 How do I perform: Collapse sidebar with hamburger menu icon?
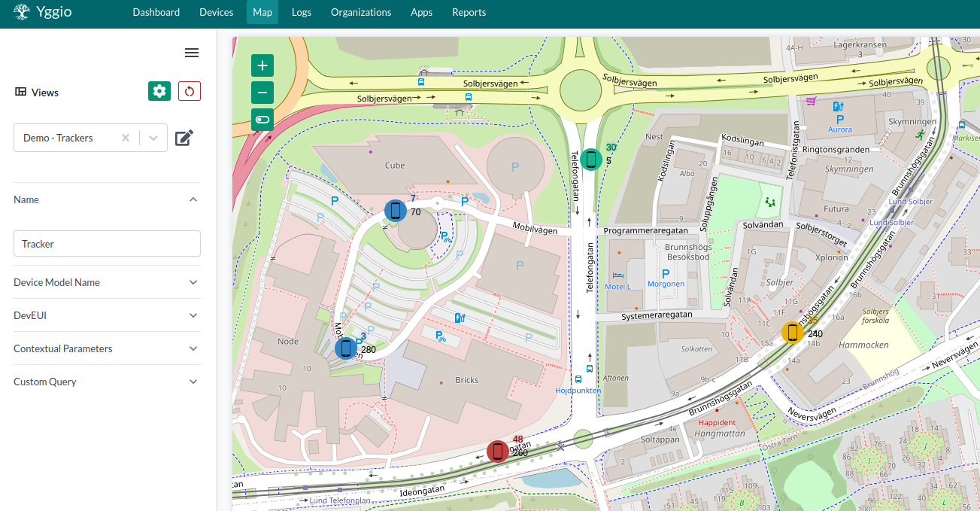click(192, 53)
